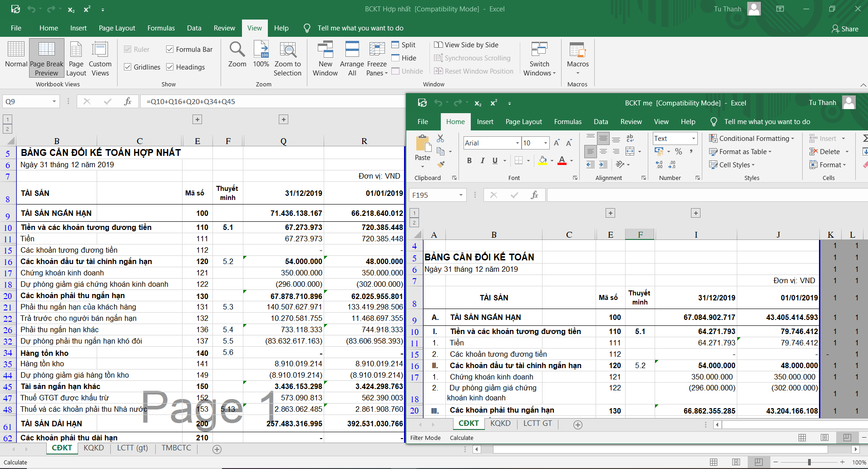This screenshot has height=469, width=868.
Task: Click the Paste clipboard icon
Action: pos(423,144)
